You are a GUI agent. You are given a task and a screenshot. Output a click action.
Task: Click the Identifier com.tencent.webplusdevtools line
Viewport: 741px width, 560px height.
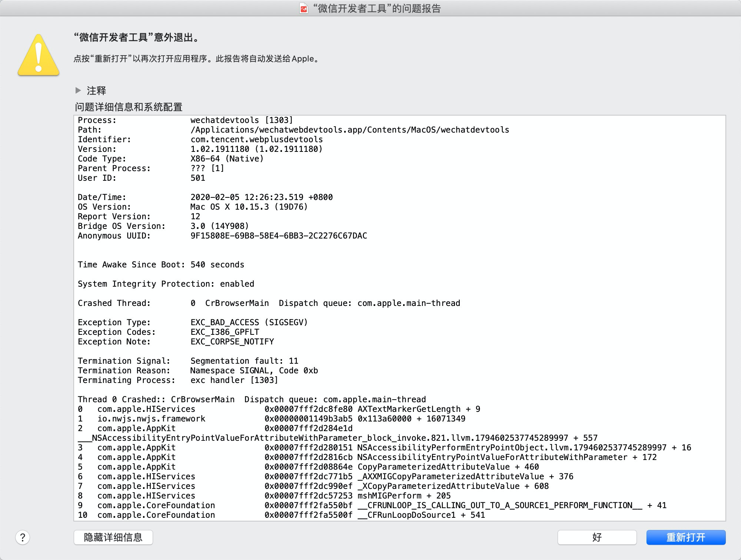[256, 139]
